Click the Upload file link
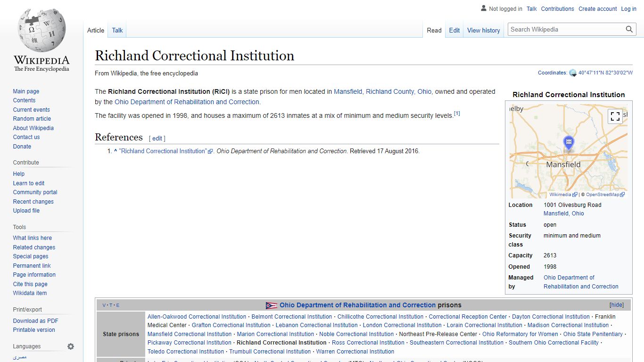 (26, 211)
